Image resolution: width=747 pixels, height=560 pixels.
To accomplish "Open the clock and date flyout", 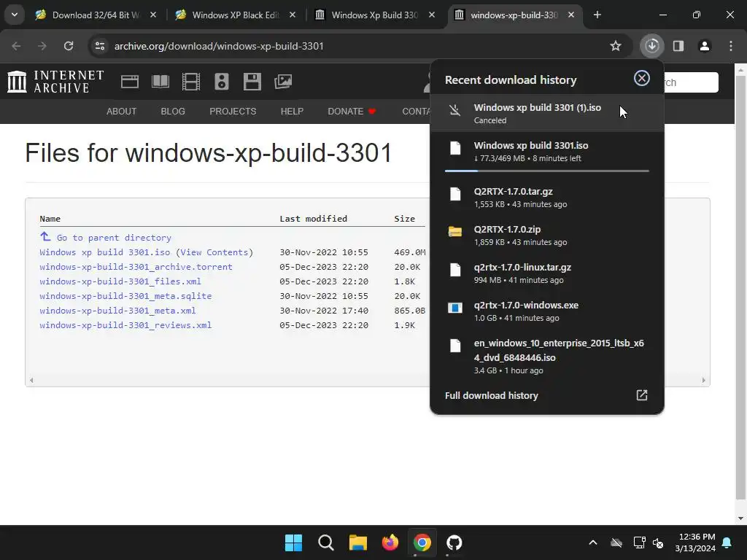I will (695, 542).
